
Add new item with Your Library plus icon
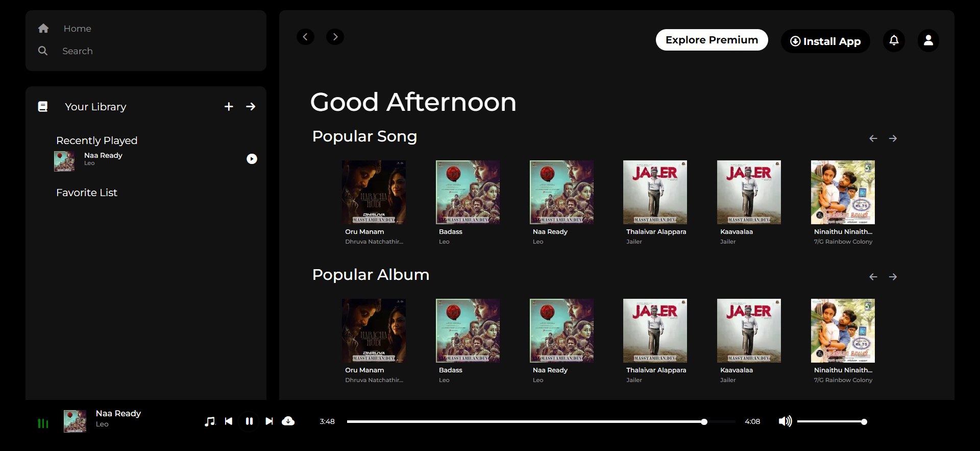[x=229, y=106]
